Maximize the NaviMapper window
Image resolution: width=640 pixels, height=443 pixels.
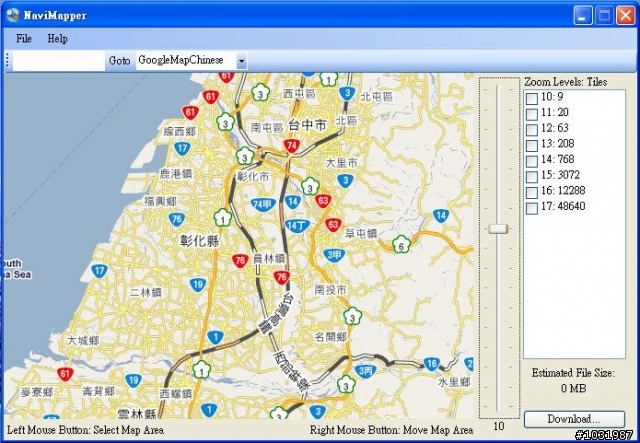[x=604, y=16]
